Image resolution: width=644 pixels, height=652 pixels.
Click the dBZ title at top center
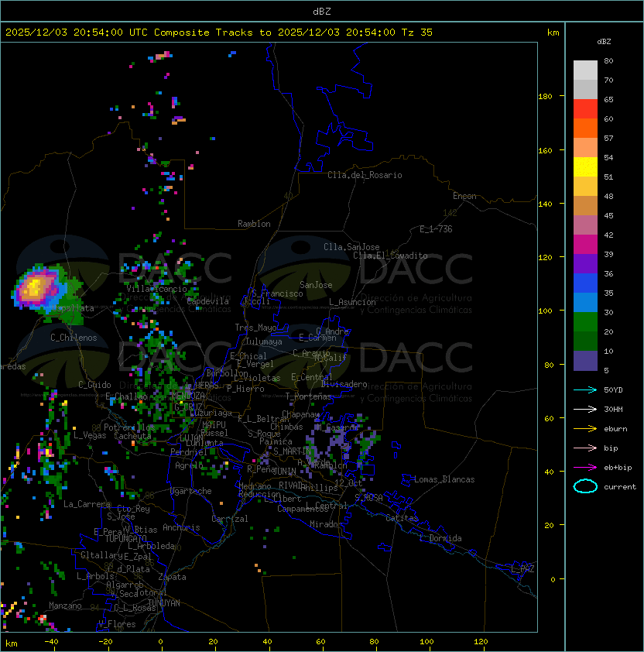pyautogui.click(x=322, y=11)
